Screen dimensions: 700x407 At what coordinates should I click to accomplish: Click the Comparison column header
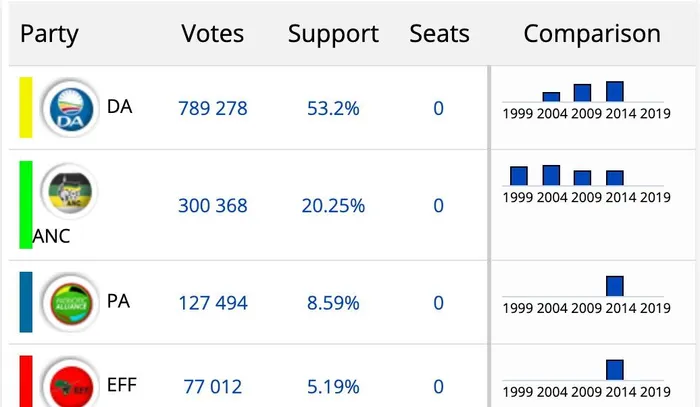tap(592, 34)
